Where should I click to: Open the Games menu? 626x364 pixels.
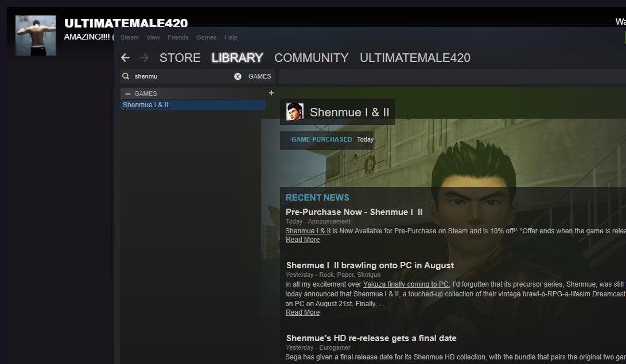[x=207, y=37]
